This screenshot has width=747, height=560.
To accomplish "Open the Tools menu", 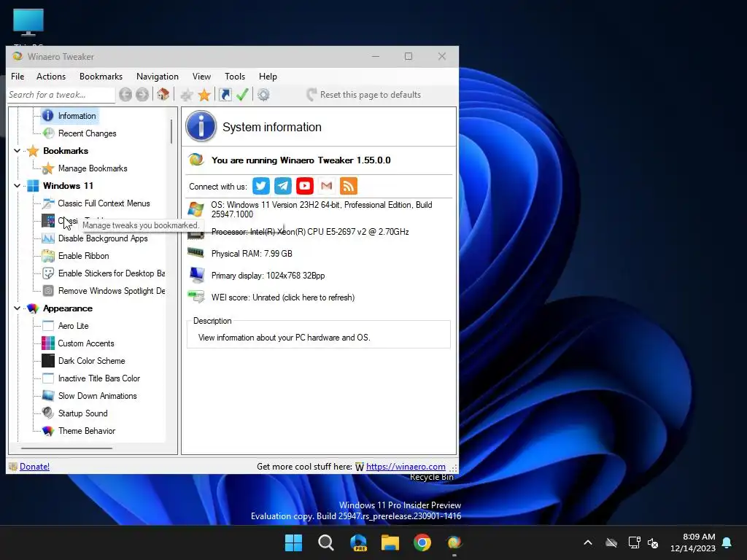I will [235, 76].
